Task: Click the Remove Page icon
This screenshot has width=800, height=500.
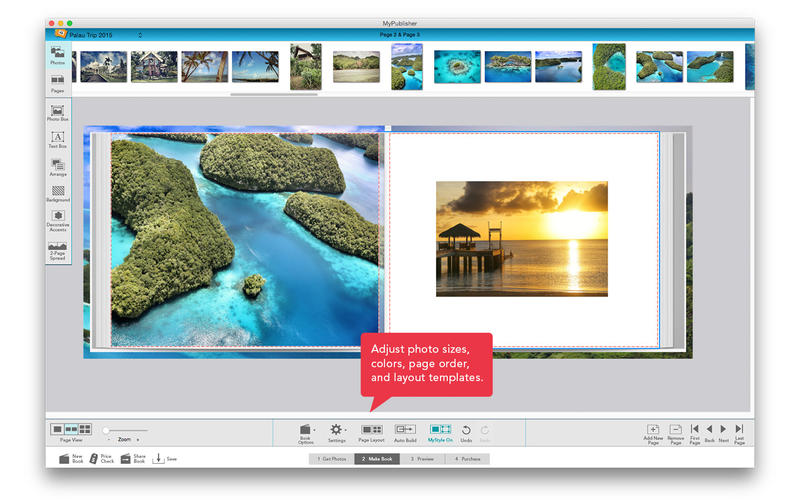Action: coord(676,429)
